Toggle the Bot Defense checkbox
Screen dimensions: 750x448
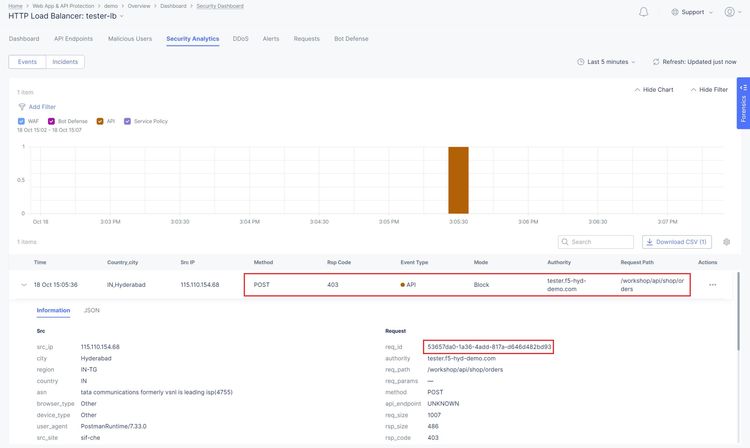click(51, 121)
